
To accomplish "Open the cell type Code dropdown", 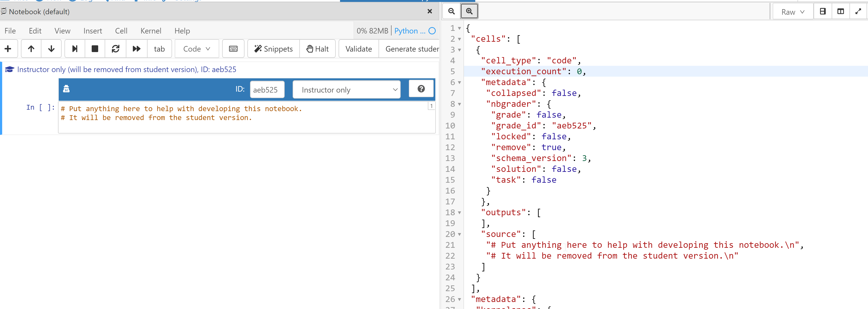I will coord(196,49).
